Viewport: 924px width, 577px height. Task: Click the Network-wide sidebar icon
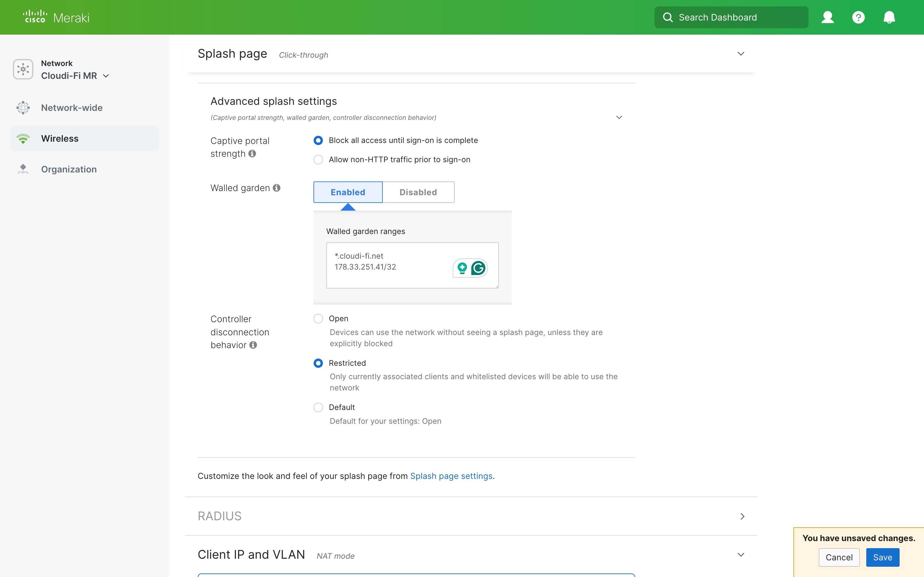[23, 108]
